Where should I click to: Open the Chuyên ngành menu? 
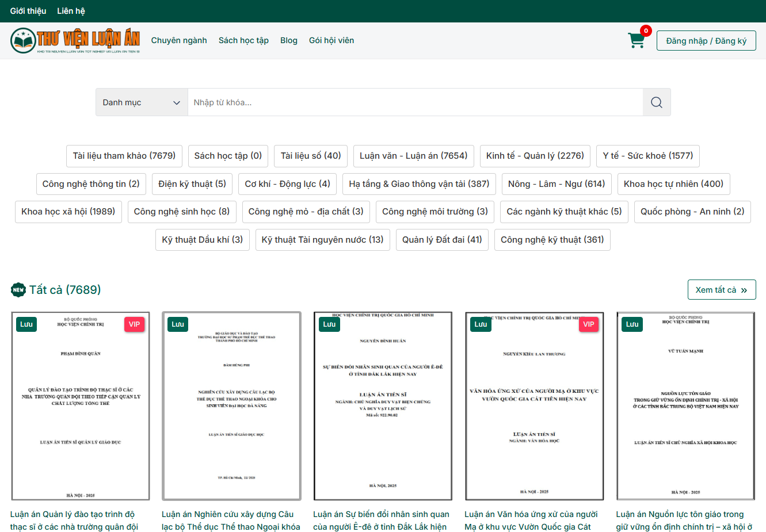(x=179, y=40)
